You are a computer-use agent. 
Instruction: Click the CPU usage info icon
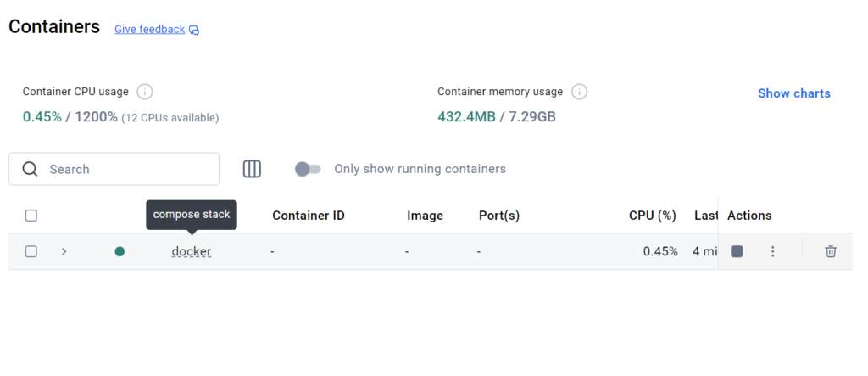145,92
